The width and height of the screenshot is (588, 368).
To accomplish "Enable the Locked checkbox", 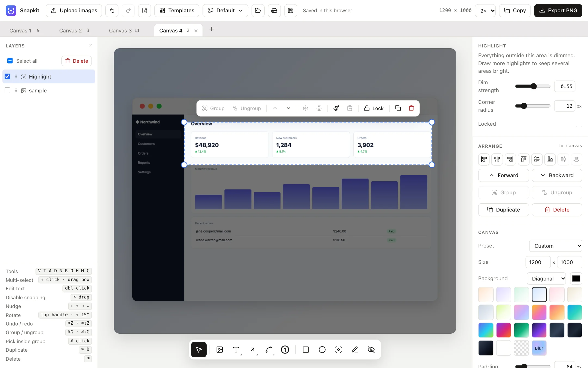I will coord(579,124).
